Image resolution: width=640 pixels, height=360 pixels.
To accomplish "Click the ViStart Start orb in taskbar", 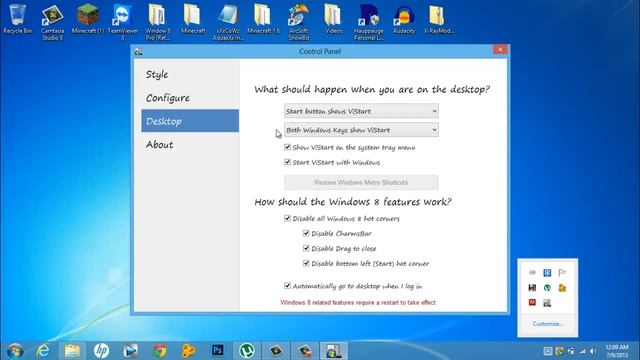I will click(x=15, y=351).
